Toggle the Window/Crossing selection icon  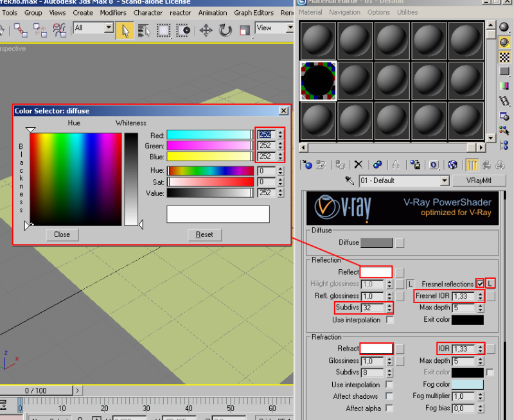click(x=183, y=30)
